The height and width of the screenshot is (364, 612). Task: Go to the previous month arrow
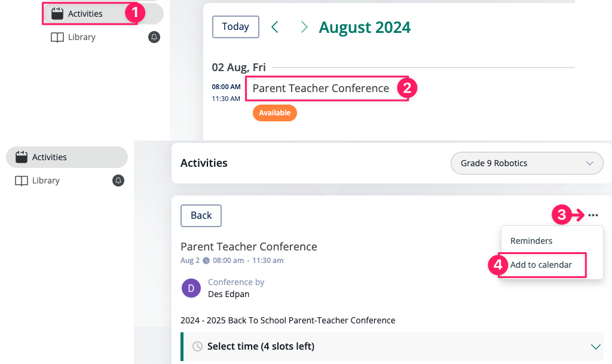click(275, 27)
